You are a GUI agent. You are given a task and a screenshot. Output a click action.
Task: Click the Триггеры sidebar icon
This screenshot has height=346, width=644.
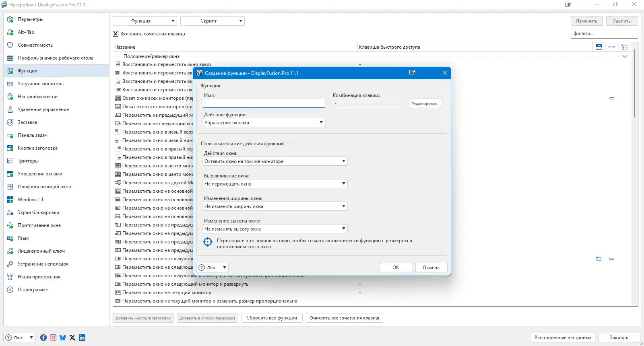pyautogui.click(x=10, y=161)
